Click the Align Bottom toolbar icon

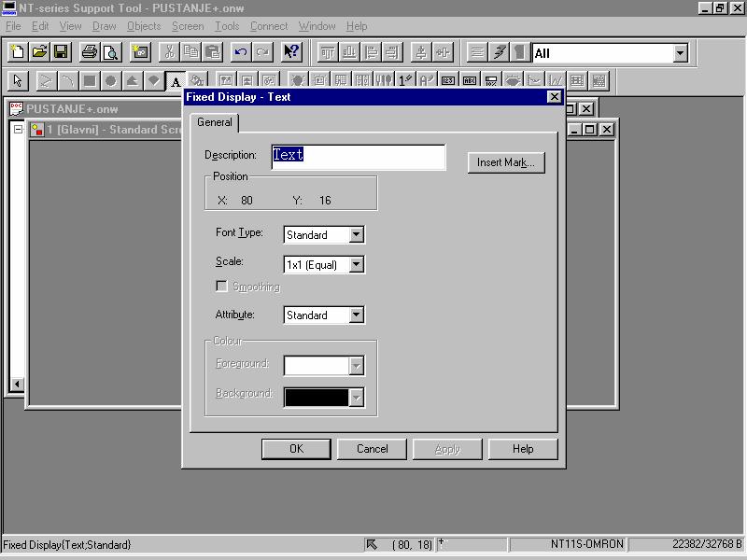[x=349, y=52]
